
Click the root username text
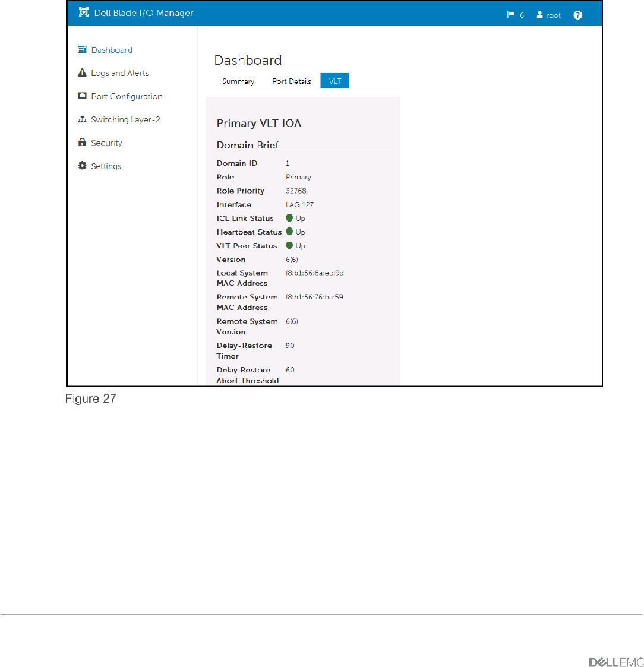pos(553,15)
